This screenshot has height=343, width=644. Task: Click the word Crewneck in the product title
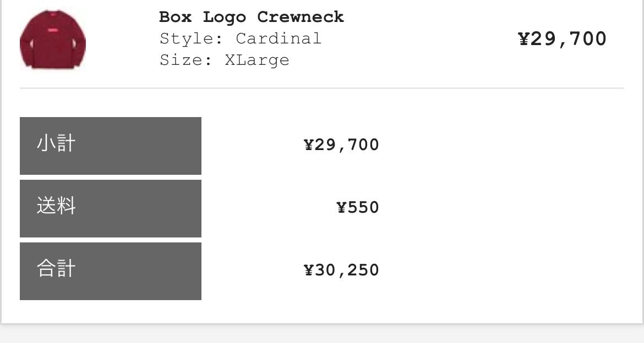(301, 17)
